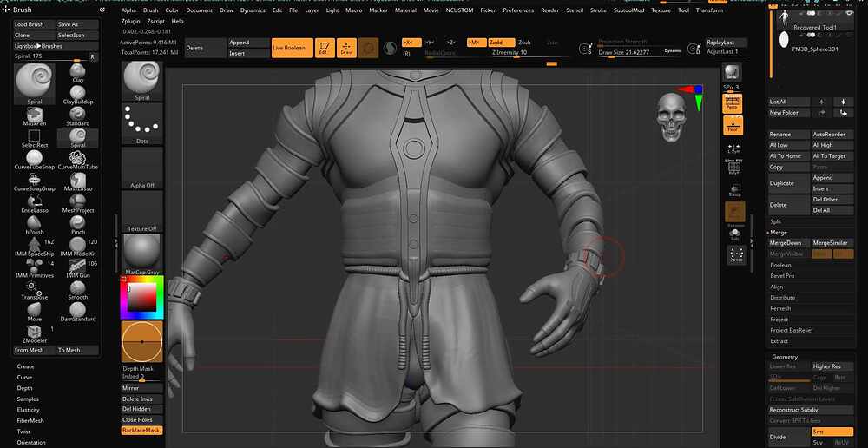Open the MatCap Gray material thumbnail

(142, 254)
